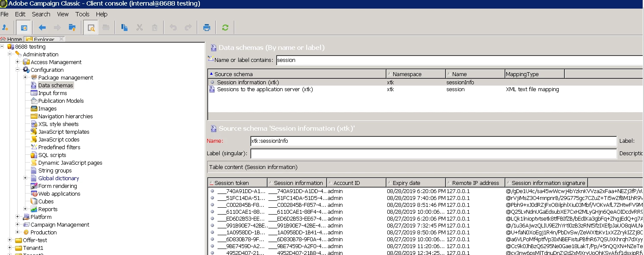Open the Help menu

tap(102, 14)
